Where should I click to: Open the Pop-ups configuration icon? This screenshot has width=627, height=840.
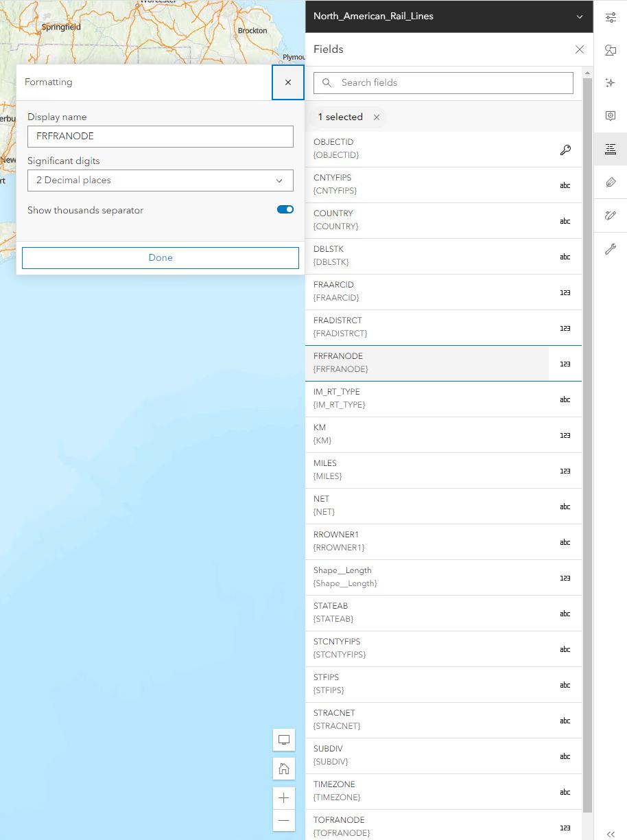(610, 115)
